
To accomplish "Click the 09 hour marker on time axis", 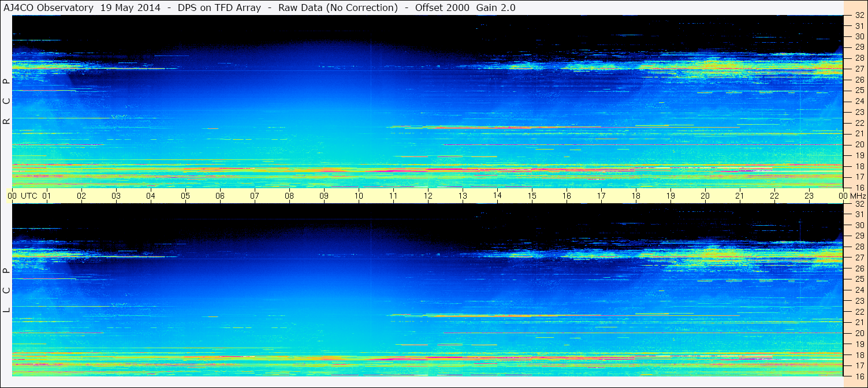I will pyautogui.click(x=324, y=196).
